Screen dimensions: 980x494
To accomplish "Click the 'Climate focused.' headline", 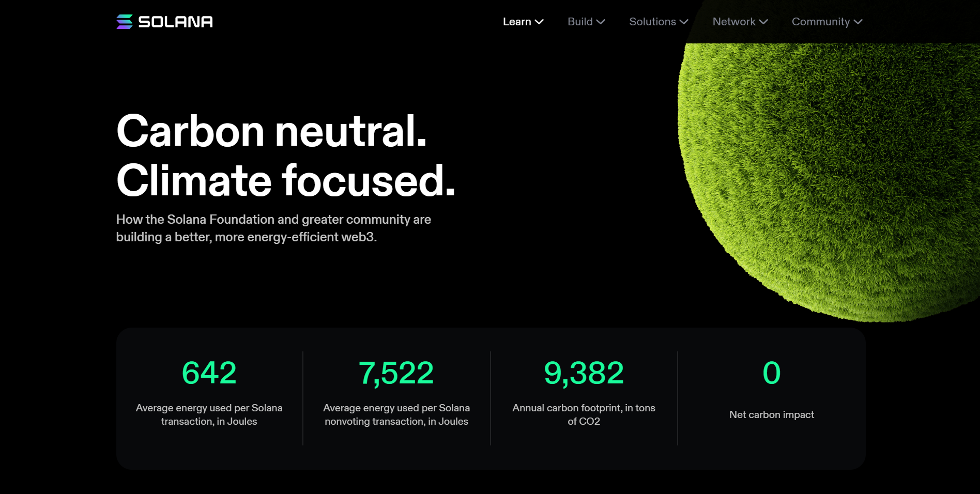I will click(x=286, y=180).
